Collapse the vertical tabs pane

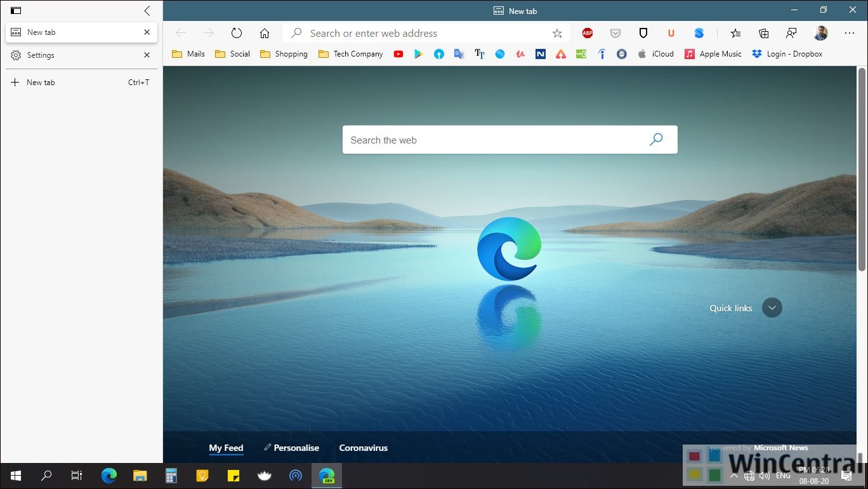(x=147, y=11)
